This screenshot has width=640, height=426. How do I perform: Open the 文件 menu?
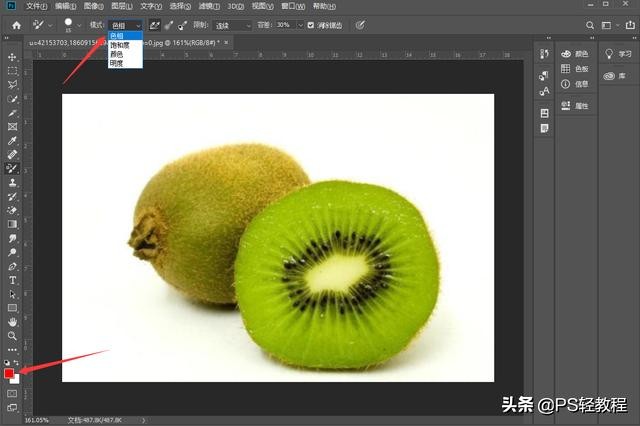[x=37, y=6]
